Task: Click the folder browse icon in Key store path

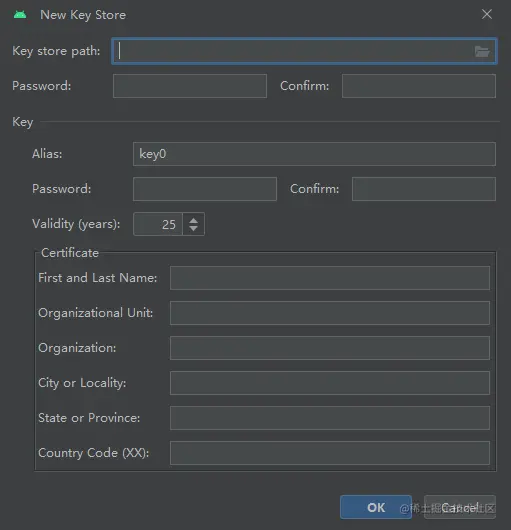Action: tap(482, 51)
